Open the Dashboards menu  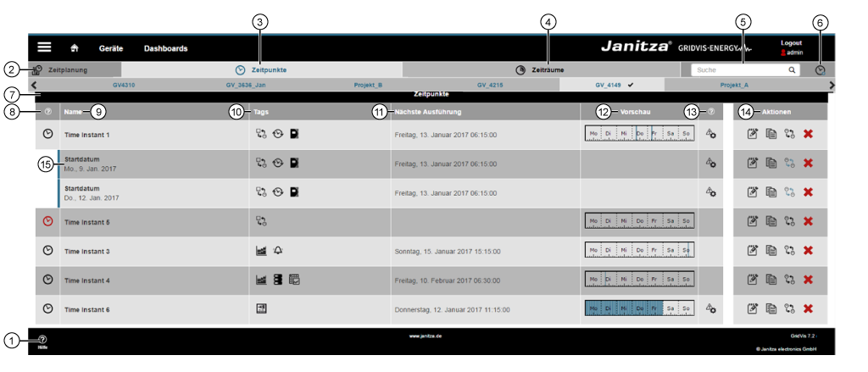165,48
